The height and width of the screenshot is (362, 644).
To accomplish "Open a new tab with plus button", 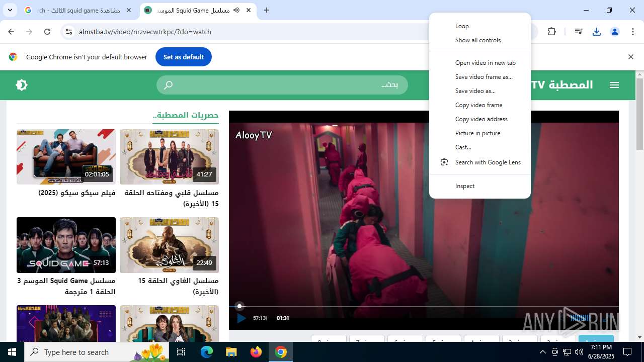I will 267,10.
